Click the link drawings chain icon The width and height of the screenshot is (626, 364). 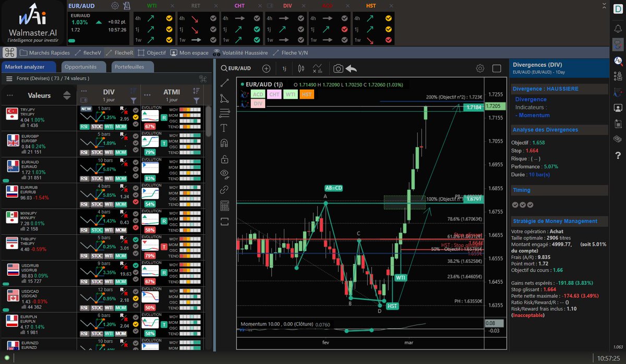click(x=225, y=189)
